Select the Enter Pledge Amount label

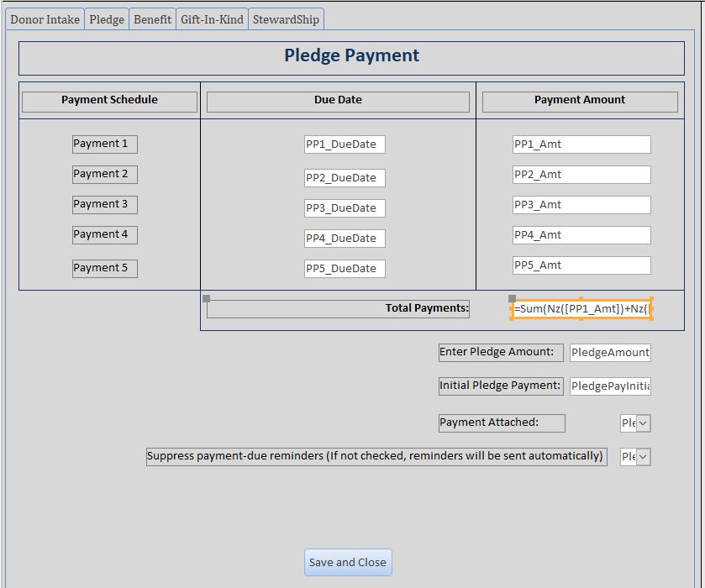(501, 353)
